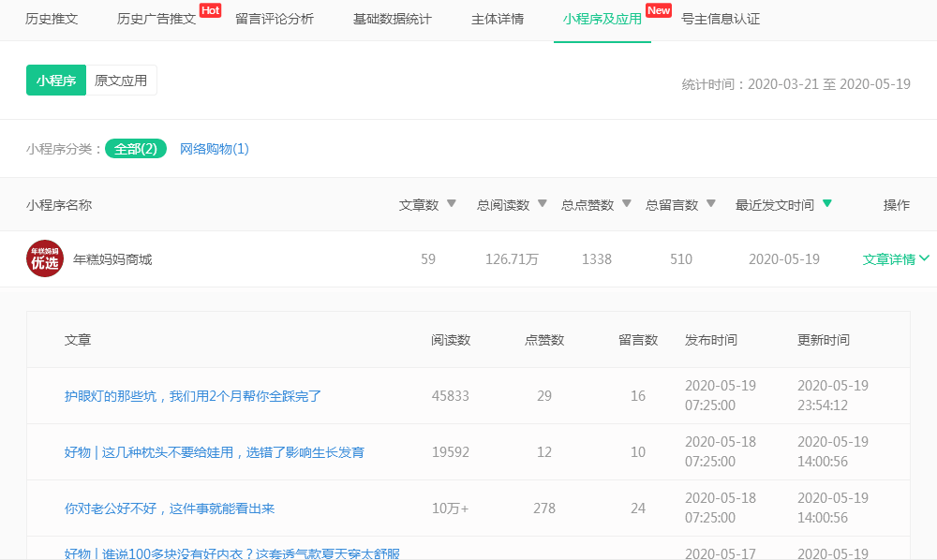Switch to the 原文应用 toggle
This screenshot has width=937, height=560.
pos(121,80)
